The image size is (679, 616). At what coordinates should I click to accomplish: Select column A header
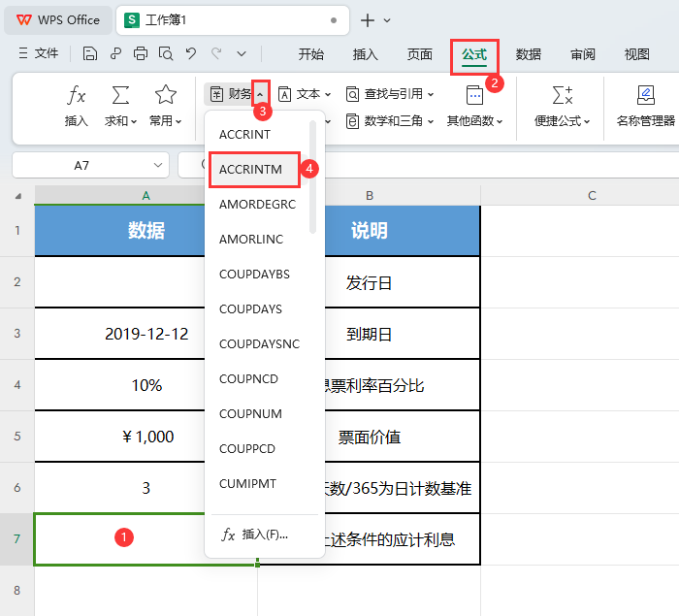(145, 195)
